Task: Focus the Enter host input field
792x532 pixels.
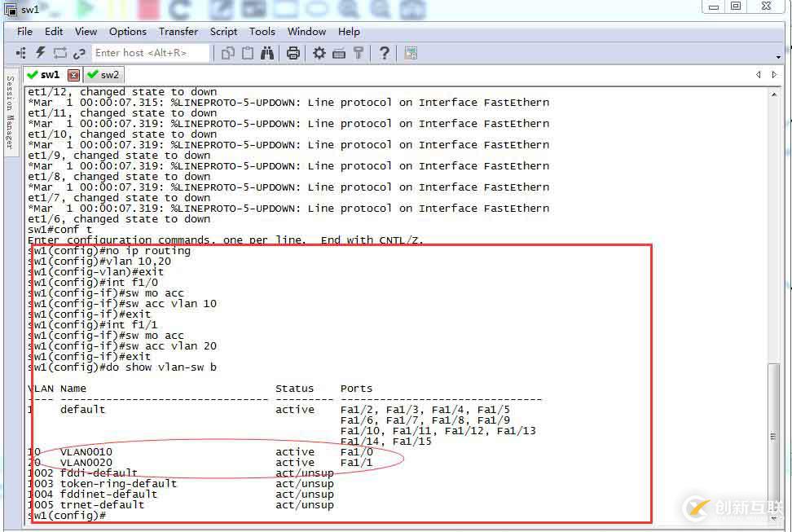Action: pos(151,52)
